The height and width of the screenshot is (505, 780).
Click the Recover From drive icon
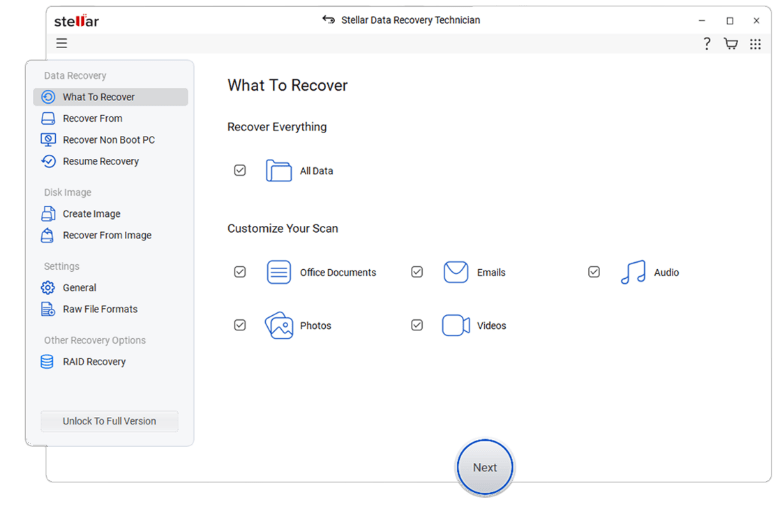click(48, 118)
